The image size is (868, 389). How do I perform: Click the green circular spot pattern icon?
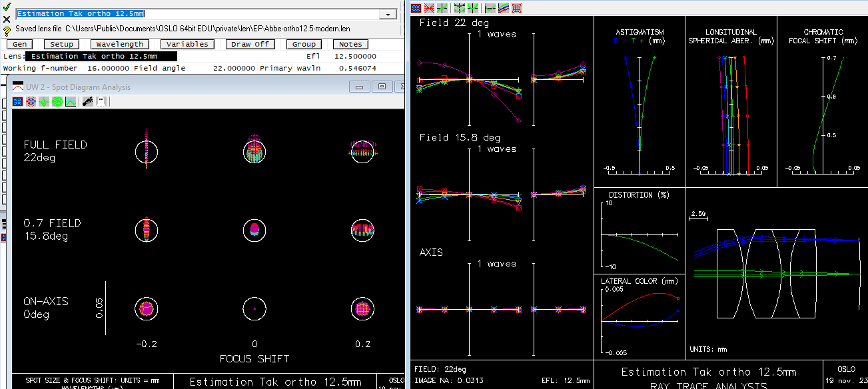[x=57, y=102]
